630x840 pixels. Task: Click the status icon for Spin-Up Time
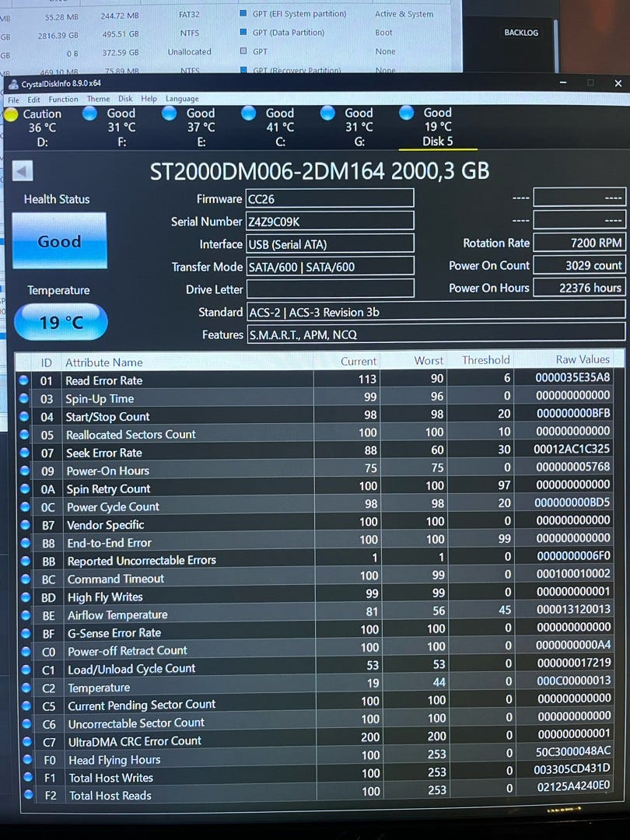pyautogui.click(x=24, y=398)
